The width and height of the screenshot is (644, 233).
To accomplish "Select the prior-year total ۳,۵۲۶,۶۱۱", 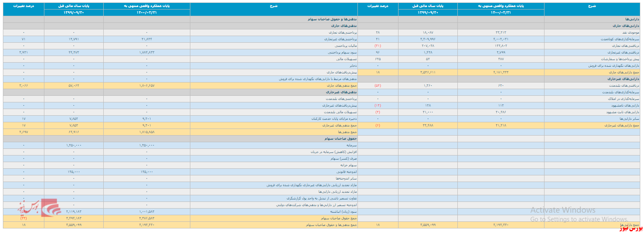I will pos(428,72).
